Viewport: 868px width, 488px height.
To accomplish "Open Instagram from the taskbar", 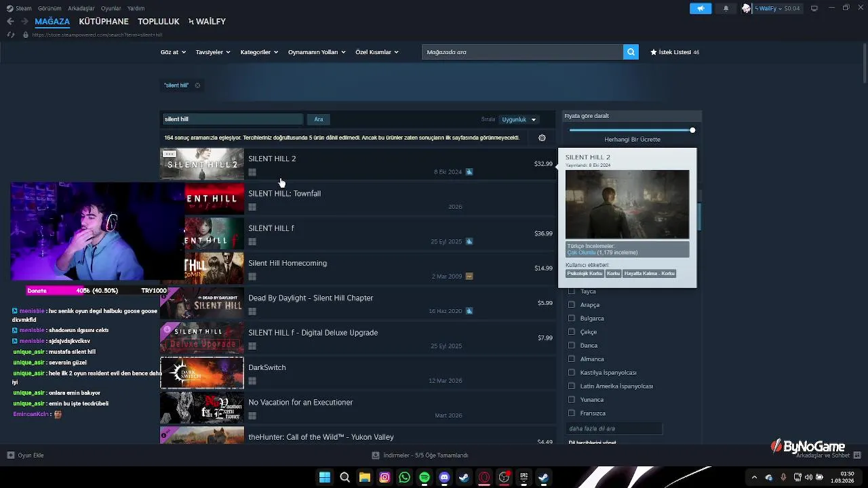I will (x=384, y=478).
